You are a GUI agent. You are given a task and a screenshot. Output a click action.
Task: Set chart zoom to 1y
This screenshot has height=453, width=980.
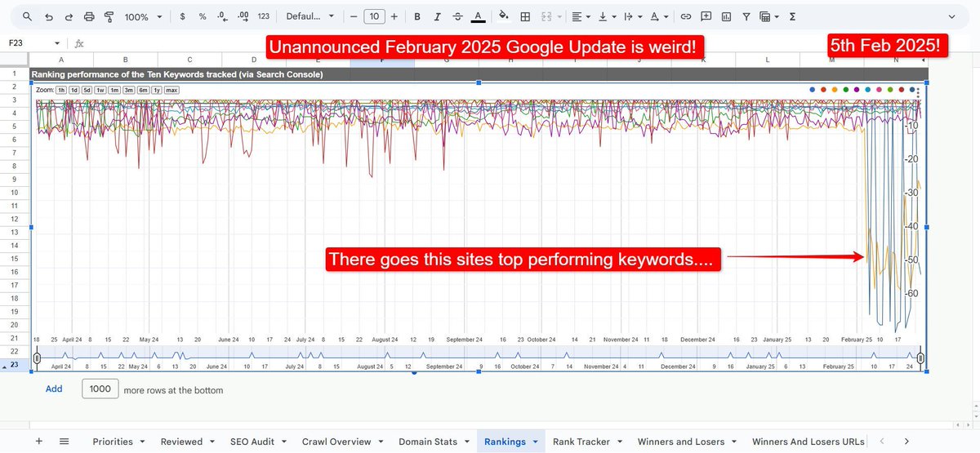coord(157,90)
